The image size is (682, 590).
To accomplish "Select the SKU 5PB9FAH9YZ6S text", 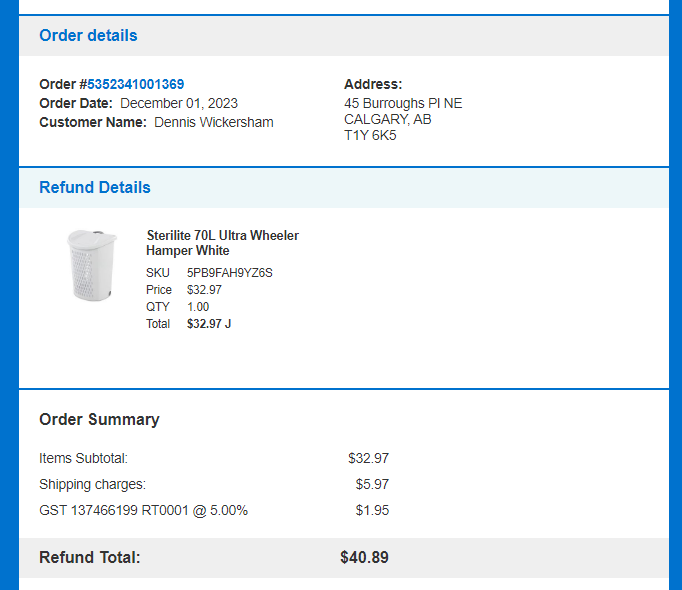I will coord(230,273).
